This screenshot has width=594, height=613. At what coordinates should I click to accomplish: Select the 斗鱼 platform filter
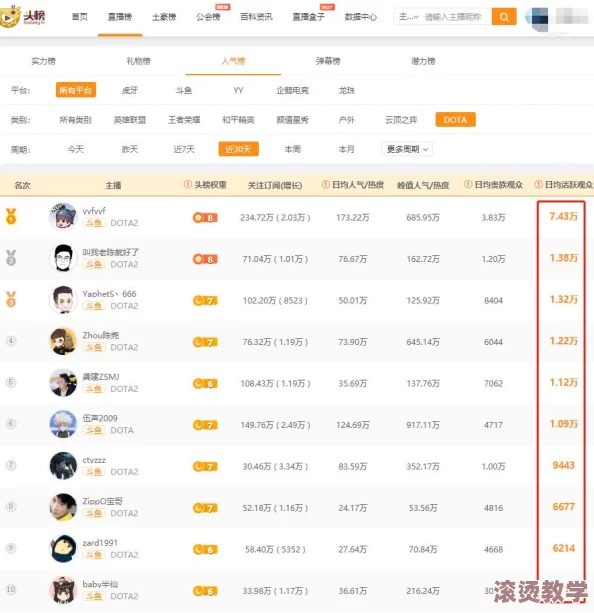click(x=184, y=90)
